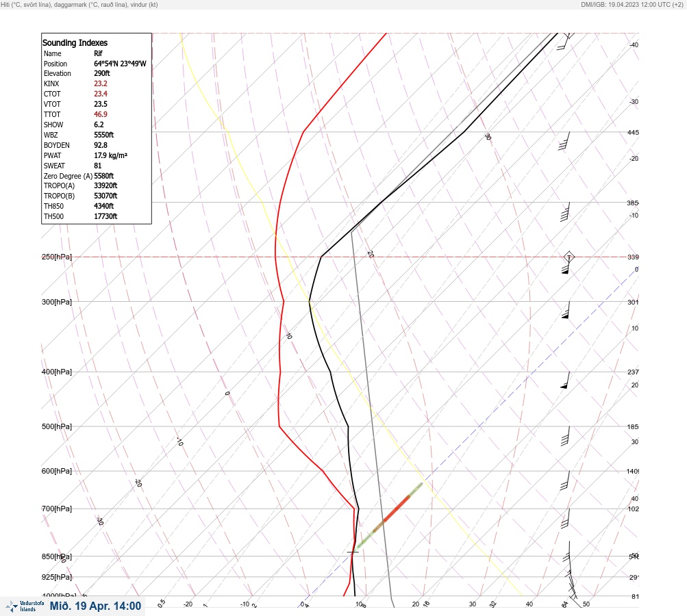This screenshot has height=616, width=687.
Task: Click the 400[hPa] pressure label
Action: pyautogui.click(x=57, y=372)
